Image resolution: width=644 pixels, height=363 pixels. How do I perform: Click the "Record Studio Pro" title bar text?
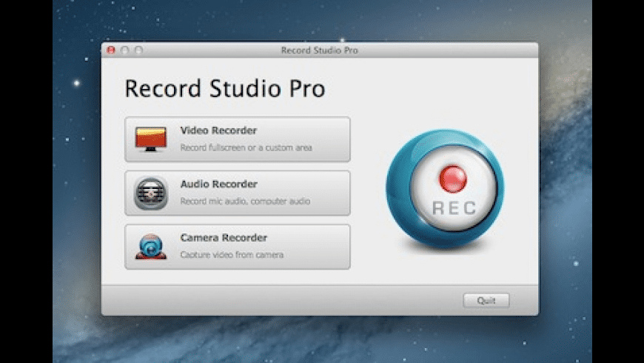tap(320, 50)
